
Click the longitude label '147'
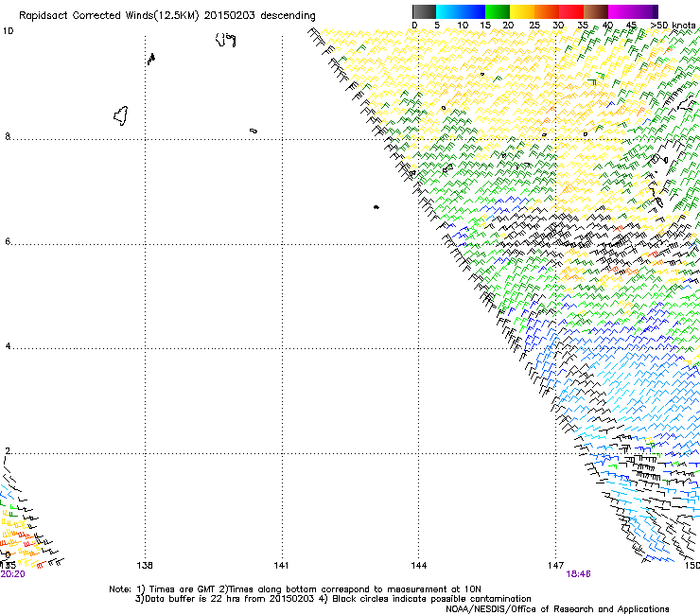tap(556, 566)
